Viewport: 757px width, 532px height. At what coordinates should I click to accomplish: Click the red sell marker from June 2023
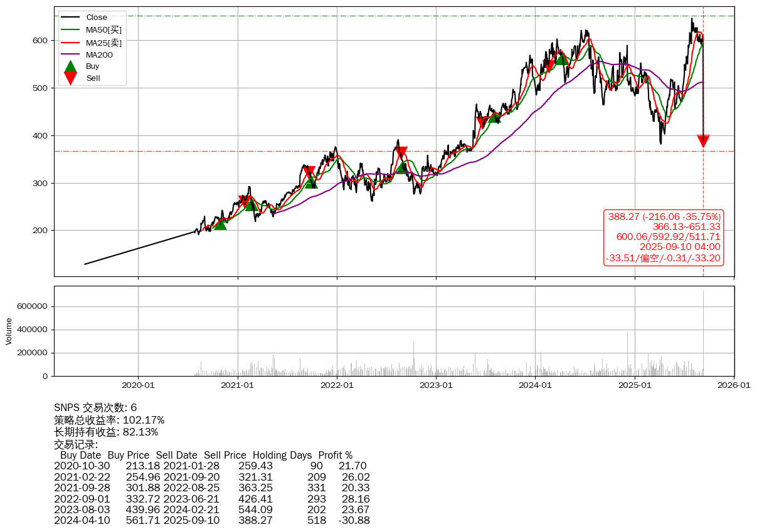coord(482,122)
